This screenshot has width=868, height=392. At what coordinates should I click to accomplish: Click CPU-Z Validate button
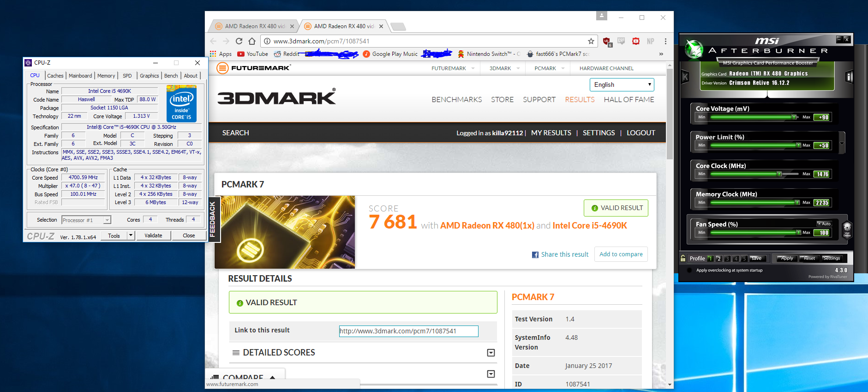(x=154, y=235)
